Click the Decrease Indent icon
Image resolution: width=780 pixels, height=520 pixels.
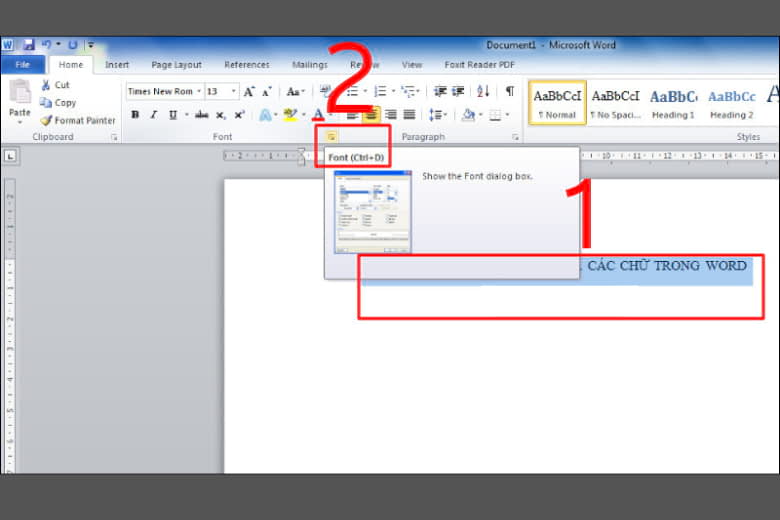pyautogui.click(x=440, y=92)
